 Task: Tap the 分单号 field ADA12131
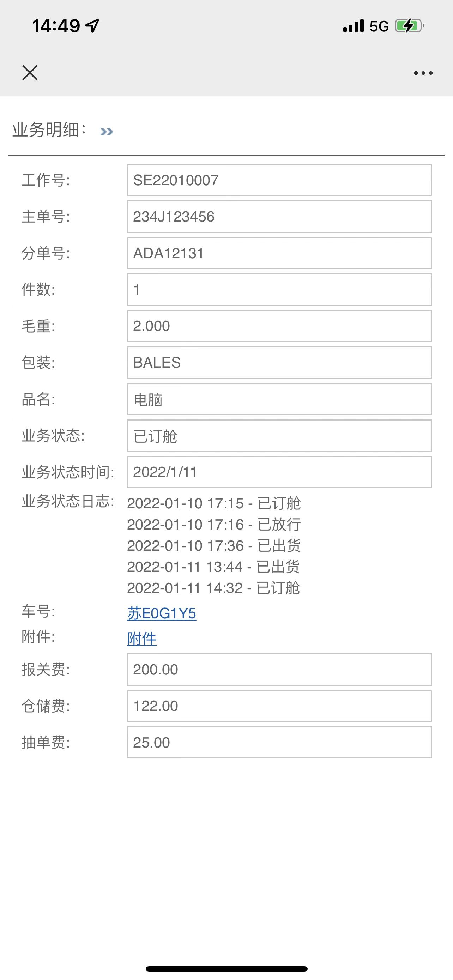(279, 253)
